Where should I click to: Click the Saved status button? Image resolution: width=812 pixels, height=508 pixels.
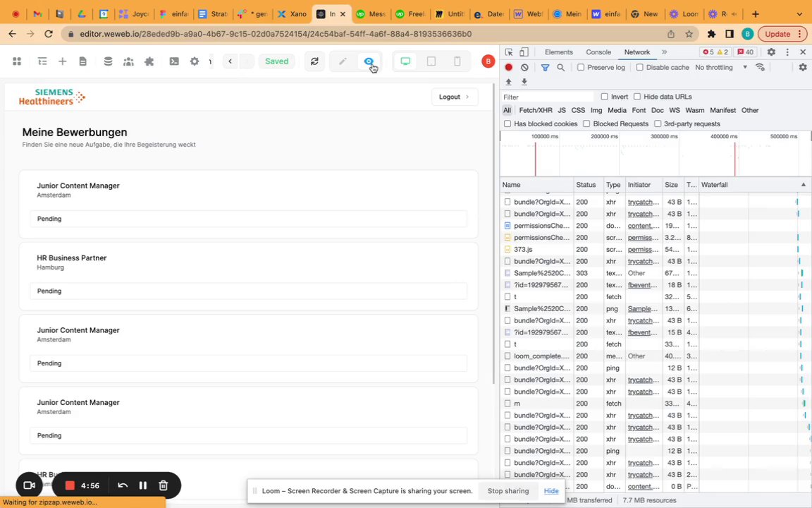tap(276, 61)
